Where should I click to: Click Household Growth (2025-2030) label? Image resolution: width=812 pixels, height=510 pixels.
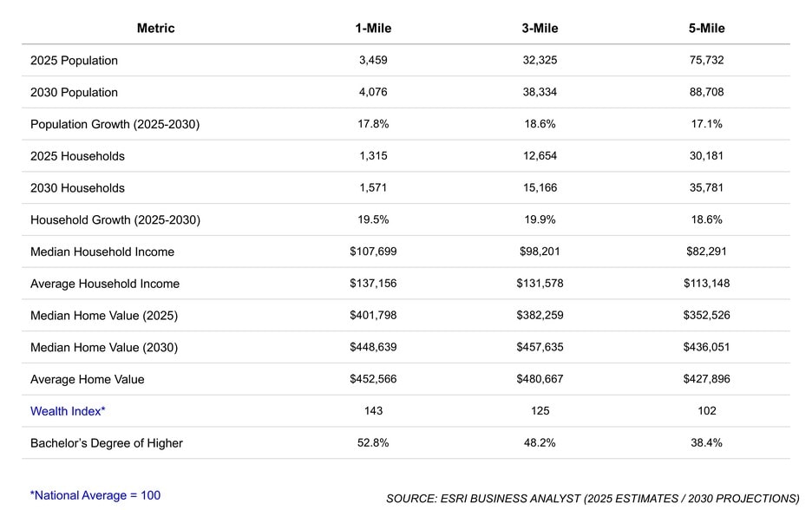point(115,220)
